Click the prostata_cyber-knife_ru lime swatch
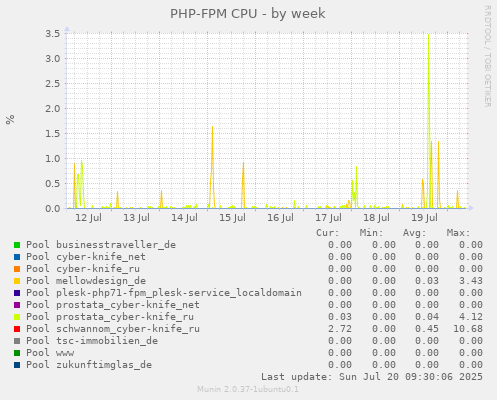Image resolution: width=497 pixels, height=400 pixels. point(17,317)
